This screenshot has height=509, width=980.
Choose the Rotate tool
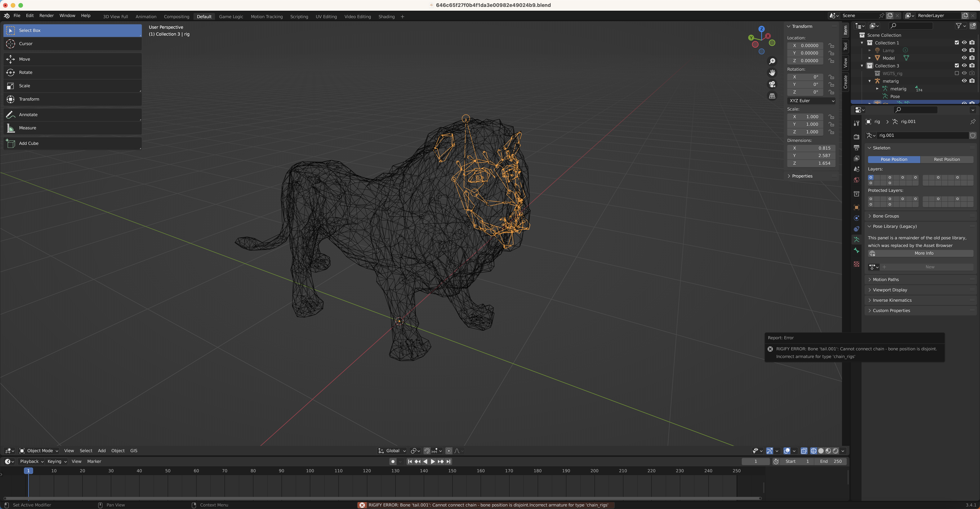pos(72,72)
